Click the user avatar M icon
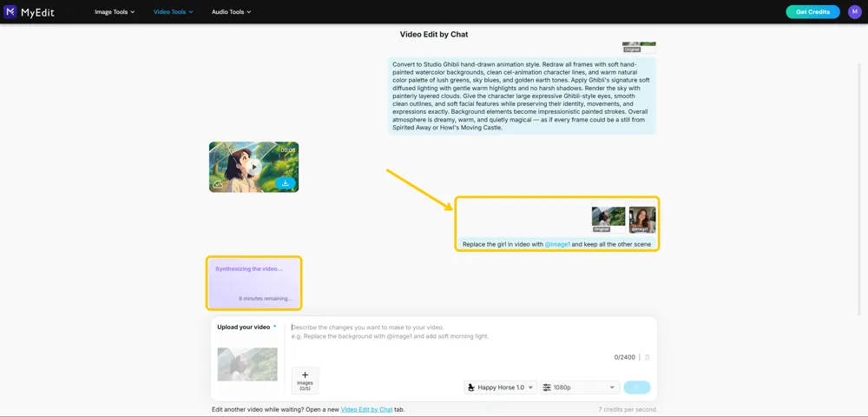 pyautogui.click(x=855, y=11)
